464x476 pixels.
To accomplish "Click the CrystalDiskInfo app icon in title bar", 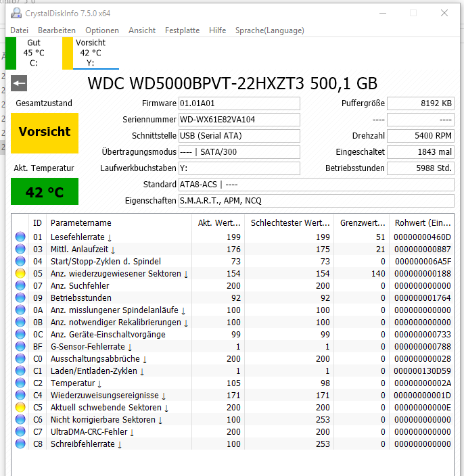I will [x=16, y=13].
